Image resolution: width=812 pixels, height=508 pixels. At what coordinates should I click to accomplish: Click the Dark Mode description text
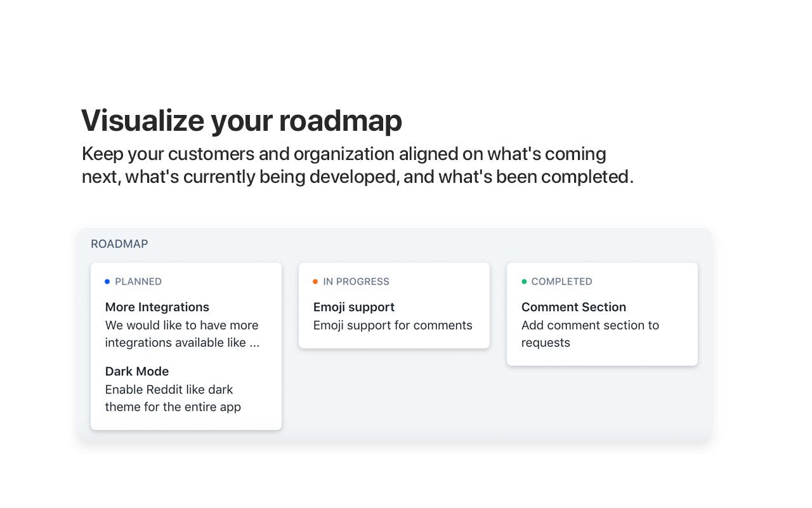tap(173, 398)
